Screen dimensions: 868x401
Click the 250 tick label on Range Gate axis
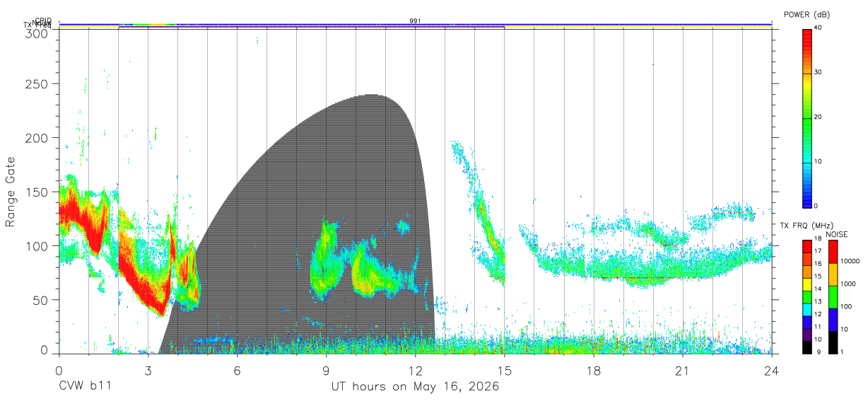click(x=38, y=83)
